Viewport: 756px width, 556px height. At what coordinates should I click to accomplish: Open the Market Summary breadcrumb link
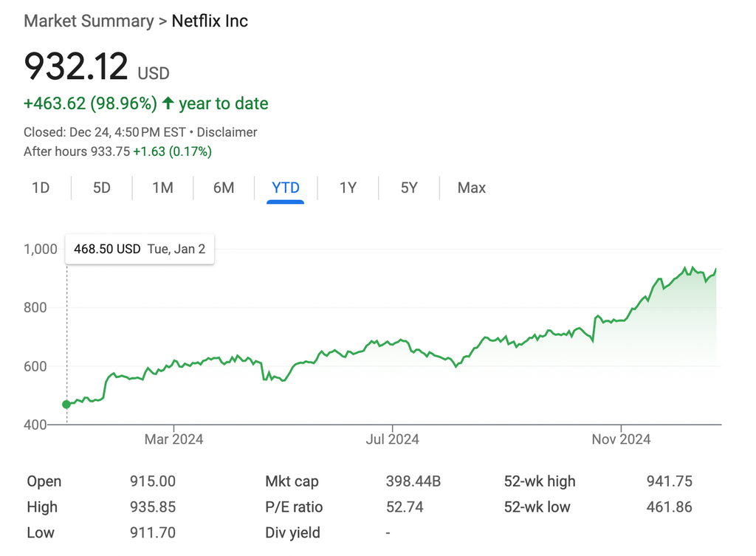(x=89, y=21)
